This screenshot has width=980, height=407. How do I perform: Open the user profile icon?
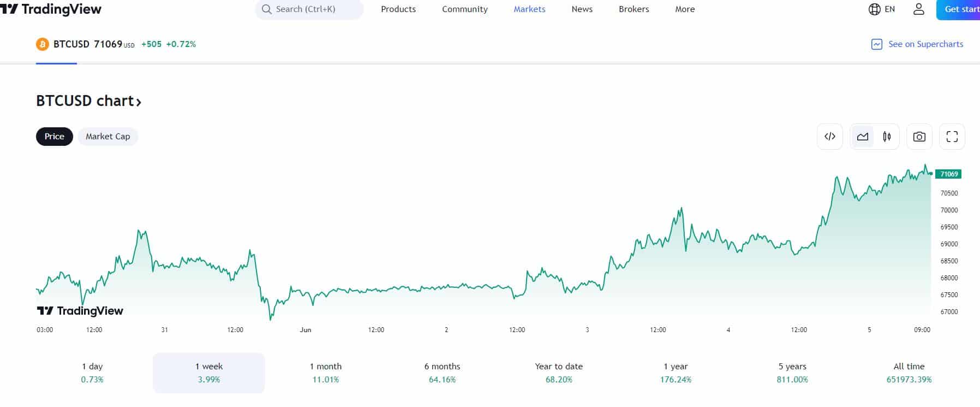pyautogui.click(x=919, y=9)
